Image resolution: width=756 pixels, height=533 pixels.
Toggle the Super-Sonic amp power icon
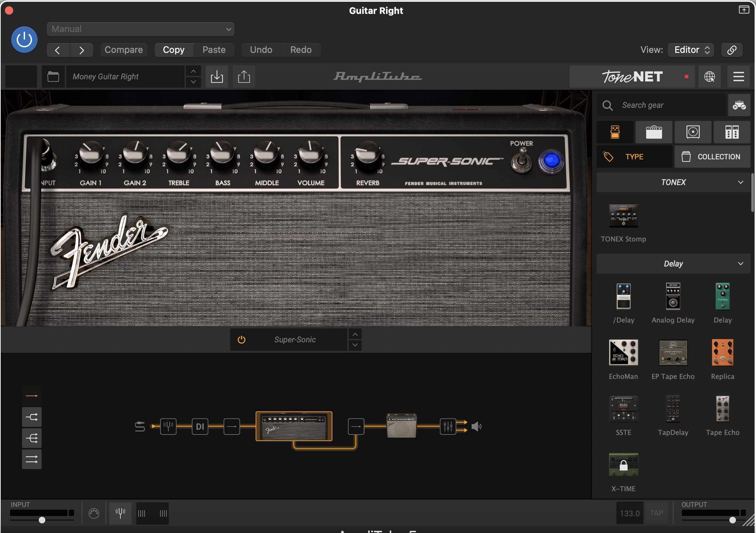click(241, 340)
